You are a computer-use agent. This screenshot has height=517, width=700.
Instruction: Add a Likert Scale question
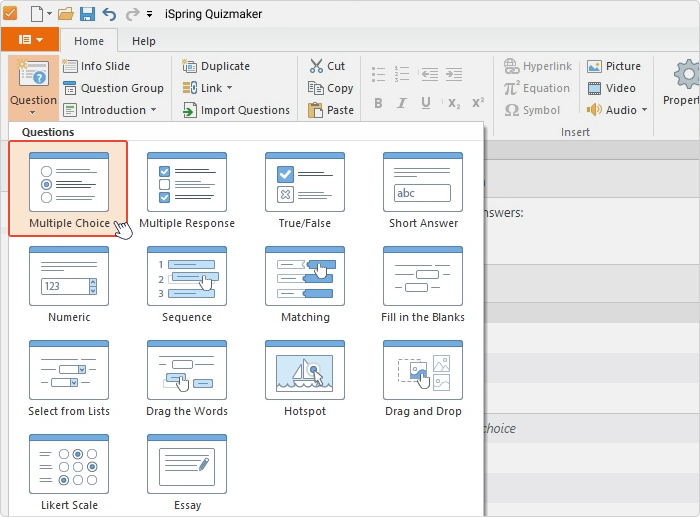coord(69,471)
